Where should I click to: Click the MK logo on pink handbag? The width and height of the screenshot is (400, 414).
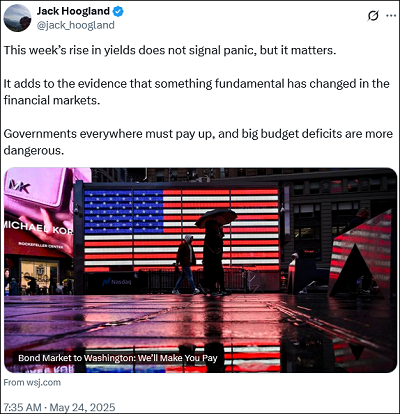click(x=19, y=186)
